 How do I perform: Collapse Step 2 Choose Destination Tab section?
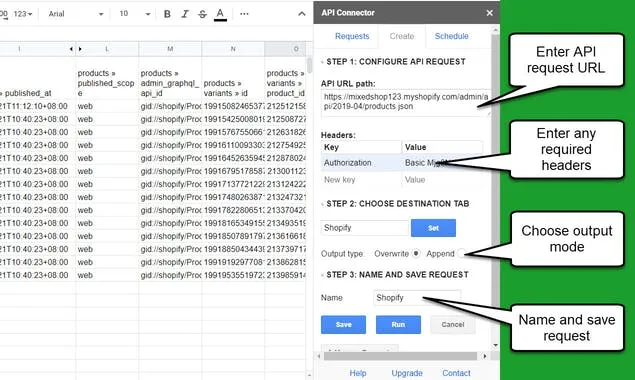pyautogui.click(x=395, y=203)
